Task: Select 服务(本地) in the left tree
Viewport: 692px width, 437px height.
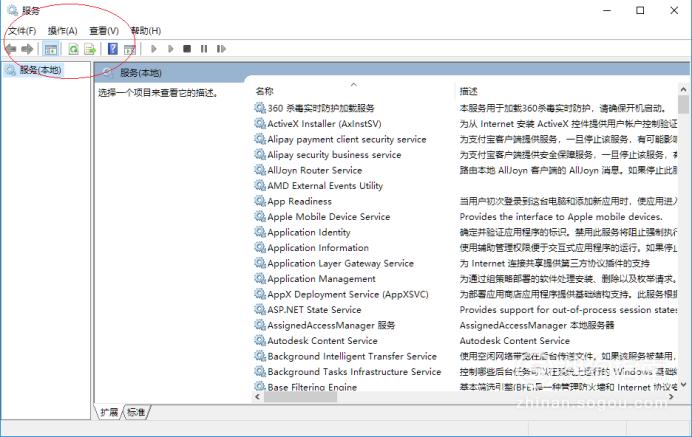Action: [x=40, y=70]
